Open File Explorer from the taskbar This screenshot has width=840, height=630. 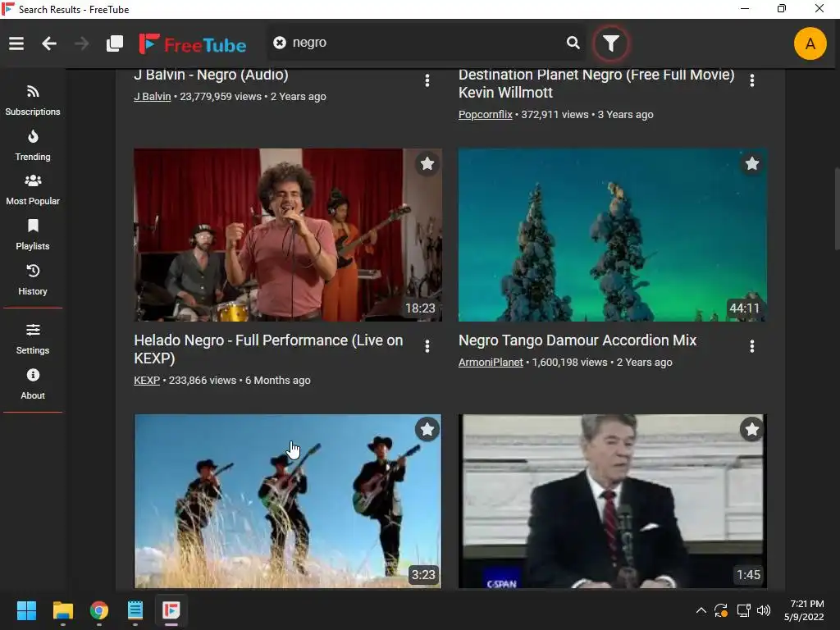coord(62,610)
